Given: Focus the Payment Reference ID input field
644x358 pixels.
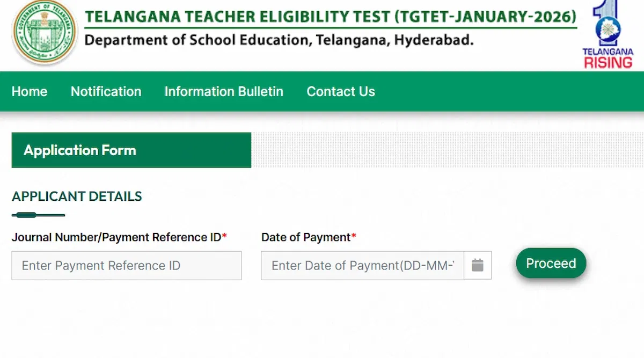Looking at the screenshot, I should tap(127, 265).
